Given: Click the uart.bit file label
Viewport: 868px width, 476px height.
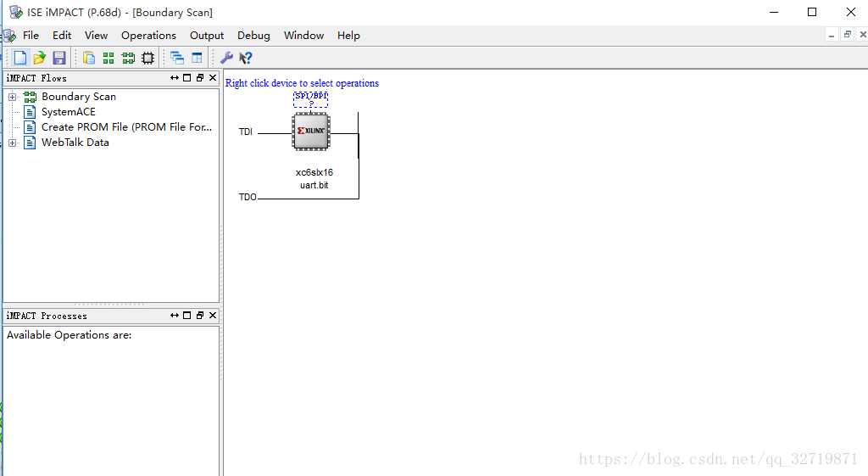Looking at the screenshot, I should pyautogui.click(x=314, y=185).
